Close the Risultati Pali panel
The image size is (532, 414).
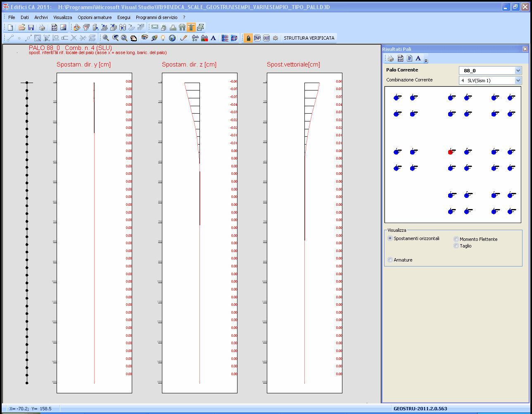click(525, 49)
